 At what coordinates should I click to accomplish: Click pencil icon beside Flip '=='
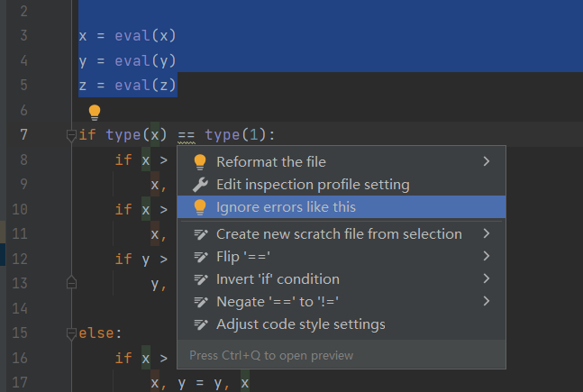pyautogui.click(x=201, y=257)
